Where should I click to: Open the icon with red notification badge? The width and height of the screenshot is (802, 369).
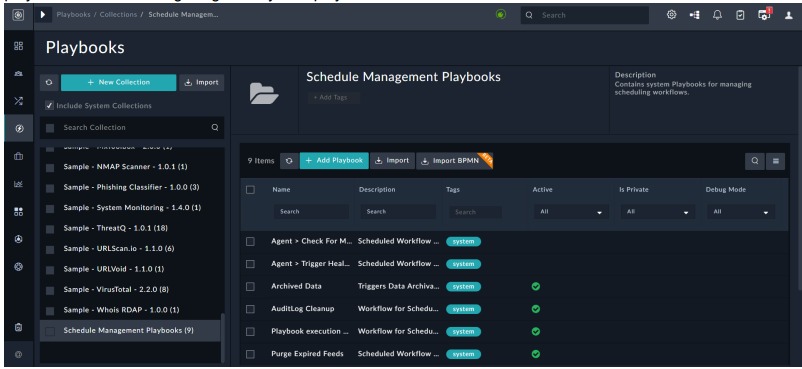click(x=764, y=14)
